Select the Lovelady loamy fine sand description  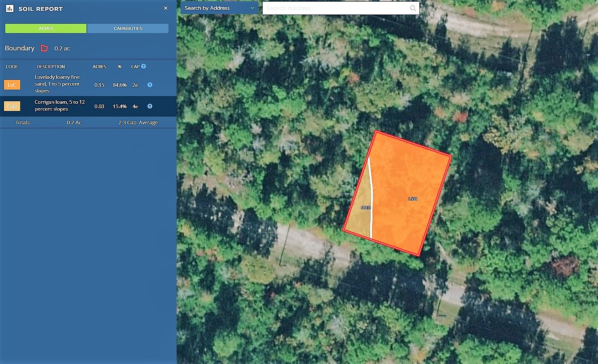(x=57, y=84)
